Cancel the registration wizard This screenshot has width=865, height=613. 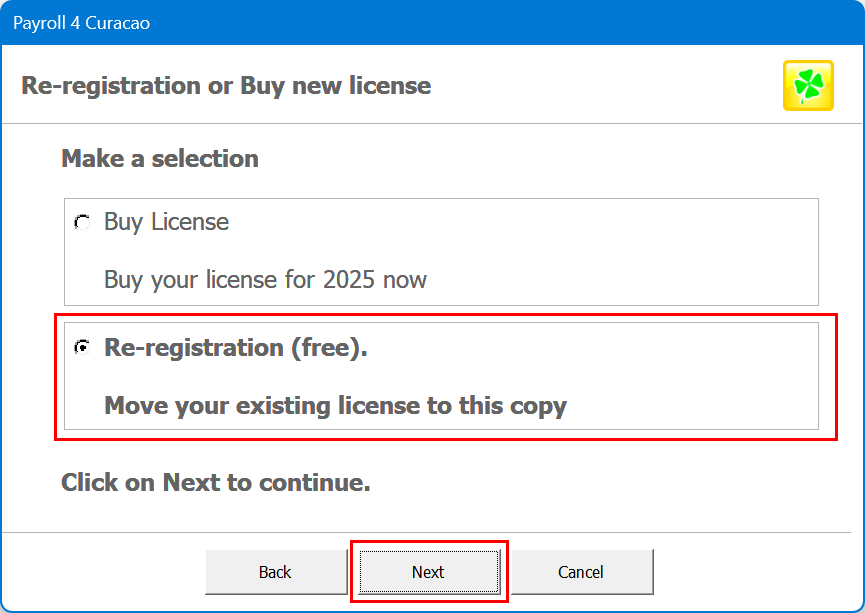tap(581, 572)
